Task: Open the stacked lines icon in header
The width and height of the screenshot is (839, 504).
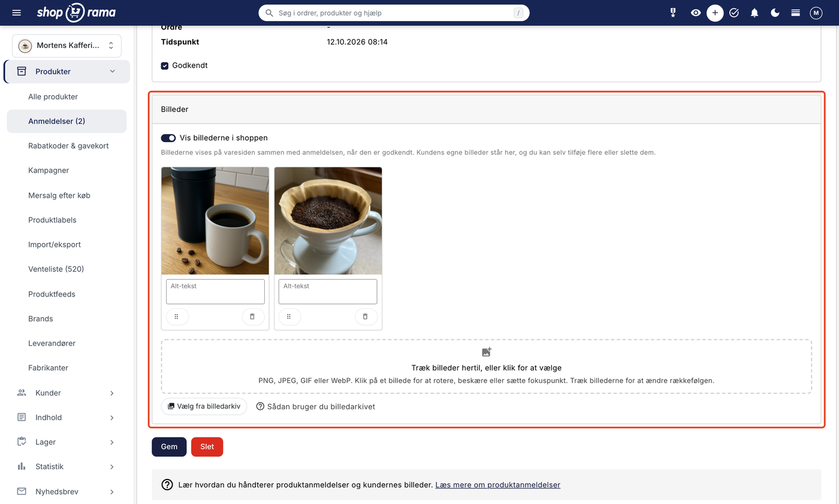Action: click(x=795, y=13)
